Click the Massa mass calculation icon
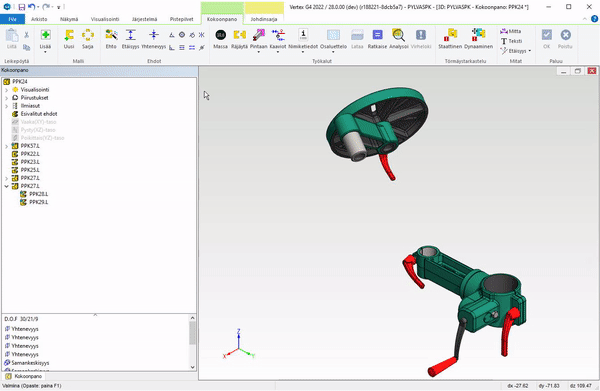The image size is (600, 391). [x=220, y=35]
